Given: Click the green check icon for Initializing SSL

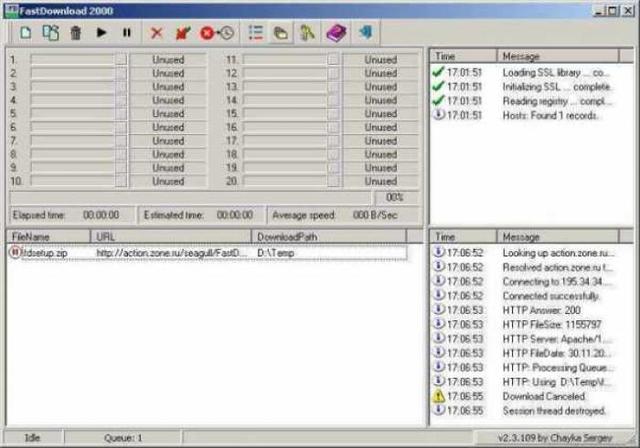Looking at the screenshot, I should click(x=438, y=86).
